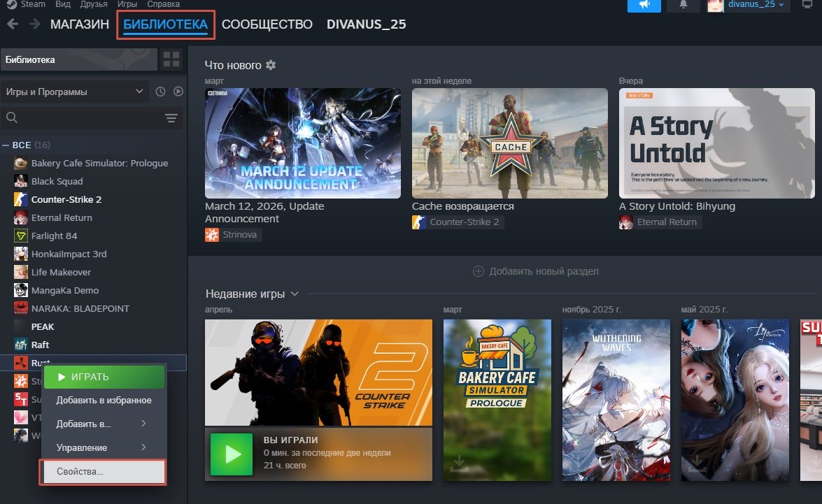Open the Steam menu
Screen dimensions: 822x504
tap(32, 4)
